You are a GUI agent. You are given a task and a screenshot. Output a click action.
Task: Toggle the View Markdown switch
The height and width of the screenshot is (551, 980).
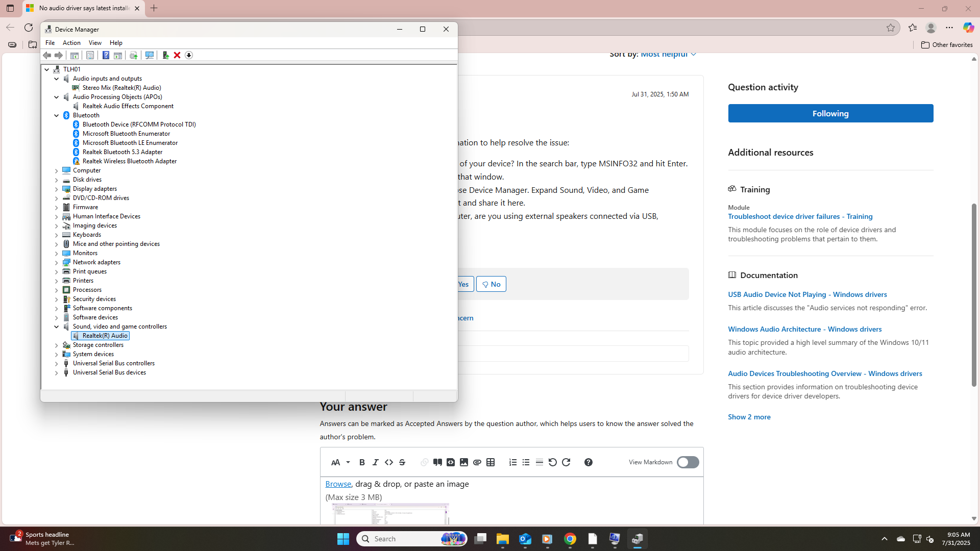point(688,462)
